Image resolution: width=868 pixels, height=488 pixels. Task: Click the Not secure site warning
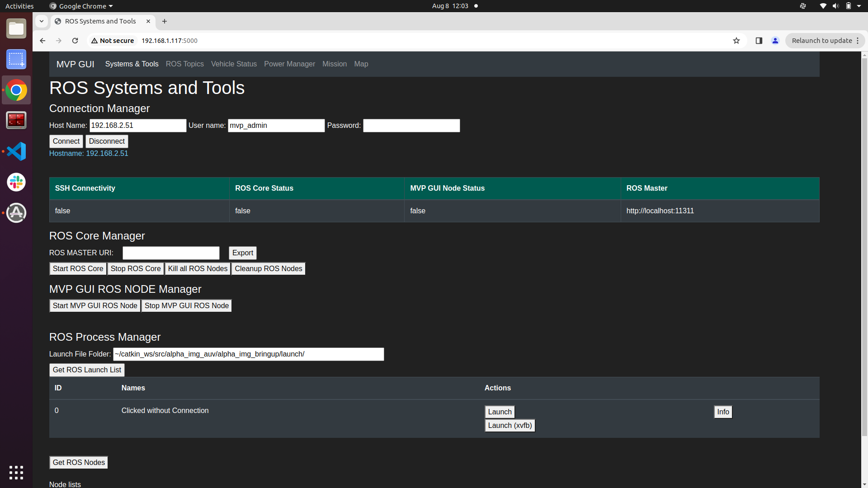pyautogui.click(x=113, y=41)
